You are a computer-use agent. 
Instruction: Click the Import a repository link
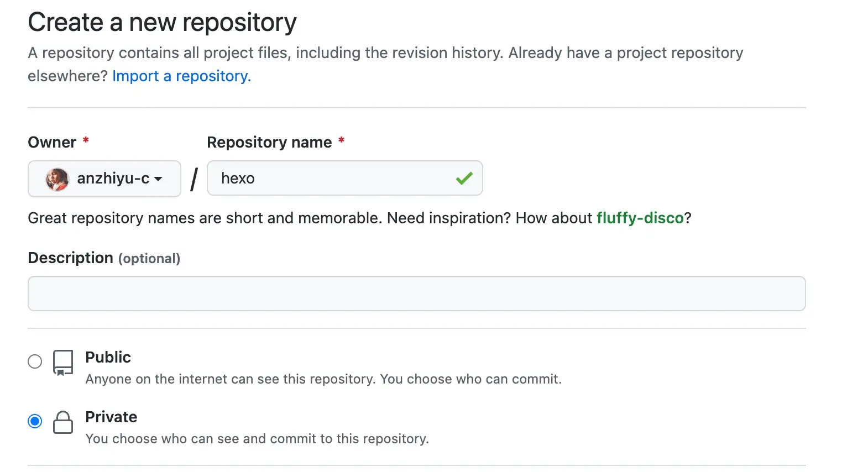(x=181, y=76)
